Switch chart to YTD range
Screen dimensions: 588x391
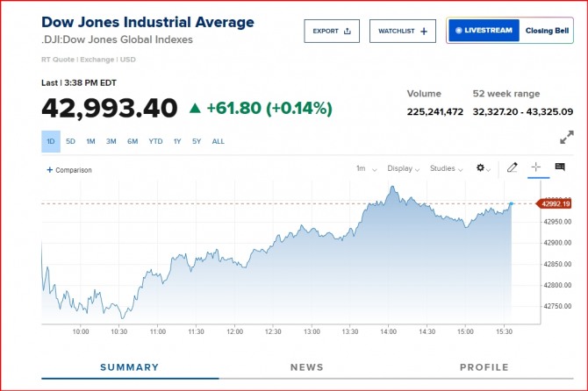coord(155,141)
